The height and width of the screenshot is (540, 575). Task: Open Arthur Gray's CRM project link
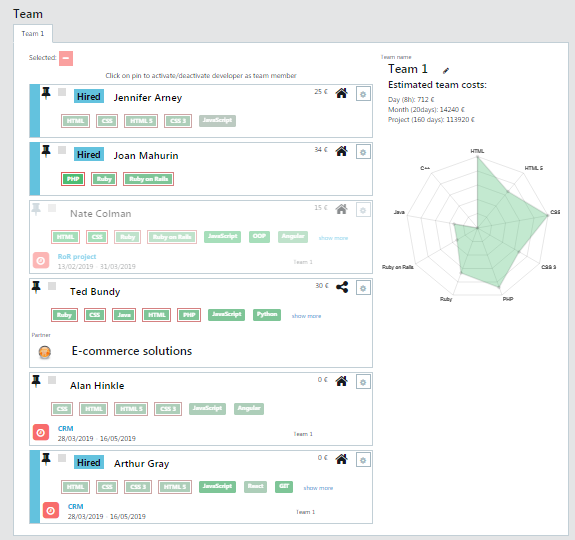click(76, 506)
